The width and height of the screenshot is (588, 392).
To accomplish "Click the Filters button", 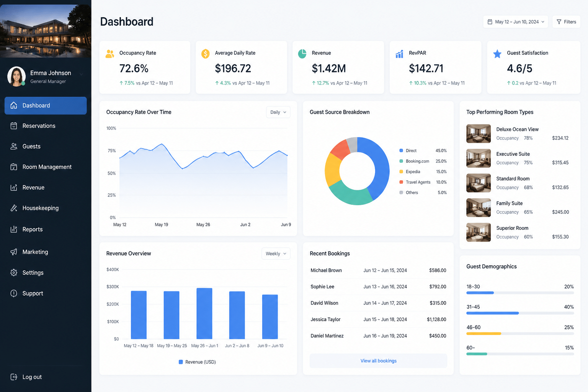I will 566,22.
